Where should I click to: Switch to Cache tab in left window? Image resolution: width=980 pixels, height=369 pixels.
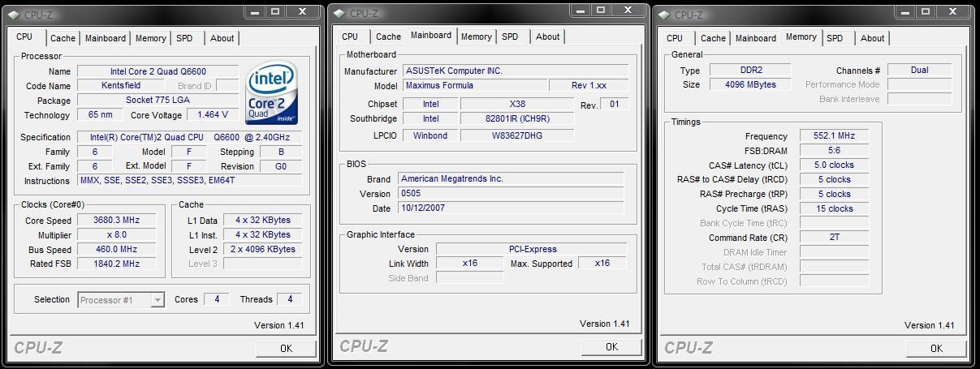(x=63, y=38)
